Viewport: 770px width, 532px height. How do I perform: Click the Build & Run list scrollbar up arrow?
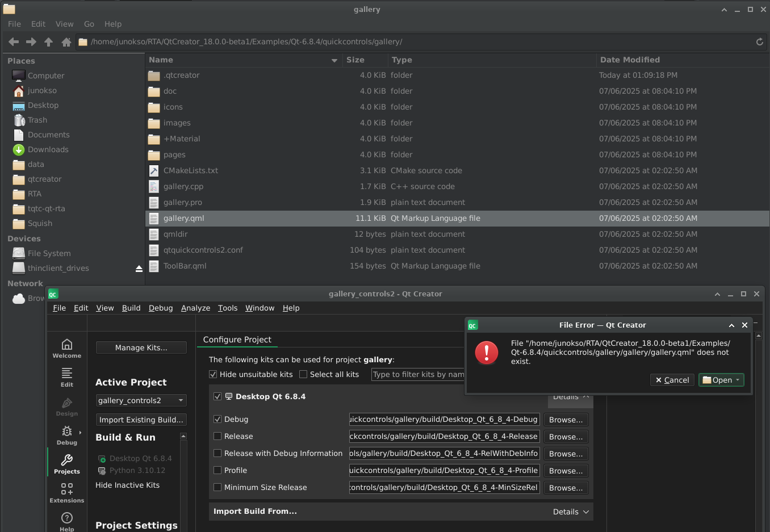pyautogui.click(x=183, y=436)
